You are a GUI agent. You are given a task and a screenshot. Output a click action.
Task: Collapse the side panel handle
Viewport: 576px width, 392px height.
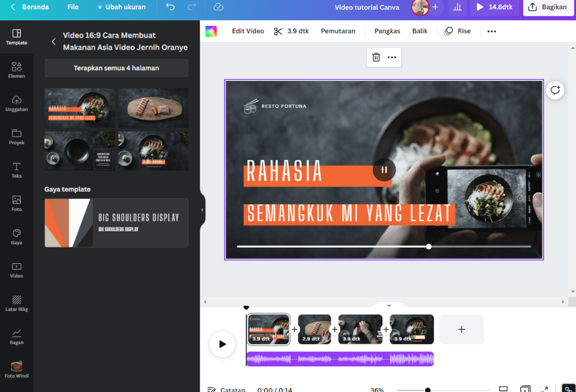(x=202, y=210)
